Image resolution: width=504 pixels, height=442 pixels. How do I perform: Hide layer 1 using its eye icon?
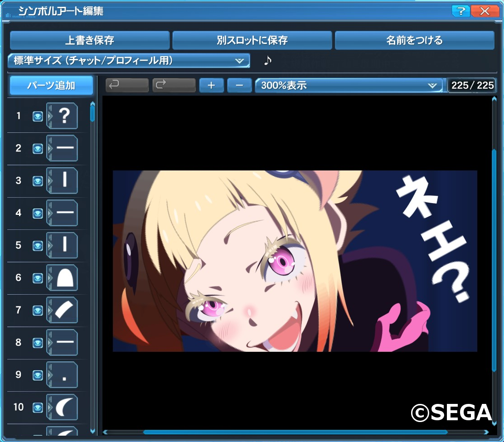coord(38,117)
